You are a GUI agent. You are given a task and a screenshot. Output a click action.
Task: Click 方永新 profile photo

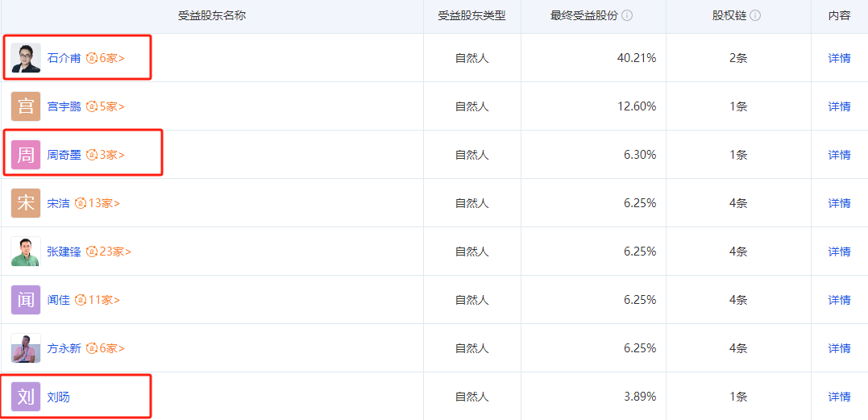click(26, 348)
